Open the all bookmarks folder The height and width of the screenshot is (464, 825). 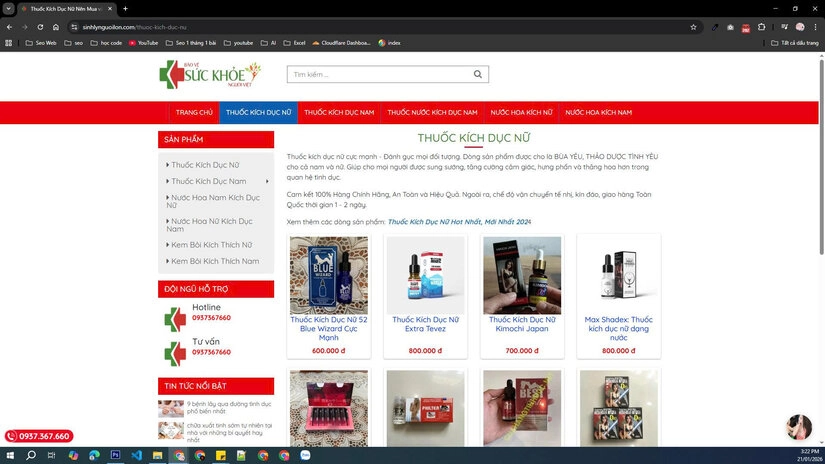[795, 43]
